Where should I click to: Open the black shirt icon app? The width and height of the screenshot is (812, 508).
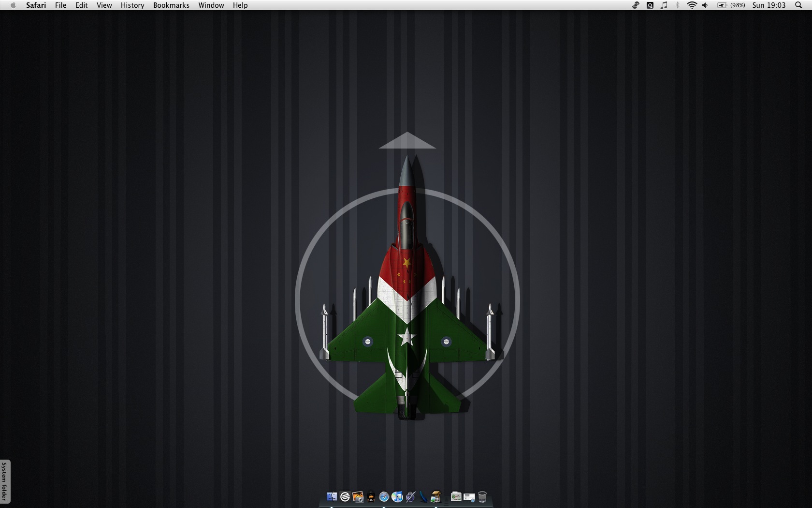[371, 497]
